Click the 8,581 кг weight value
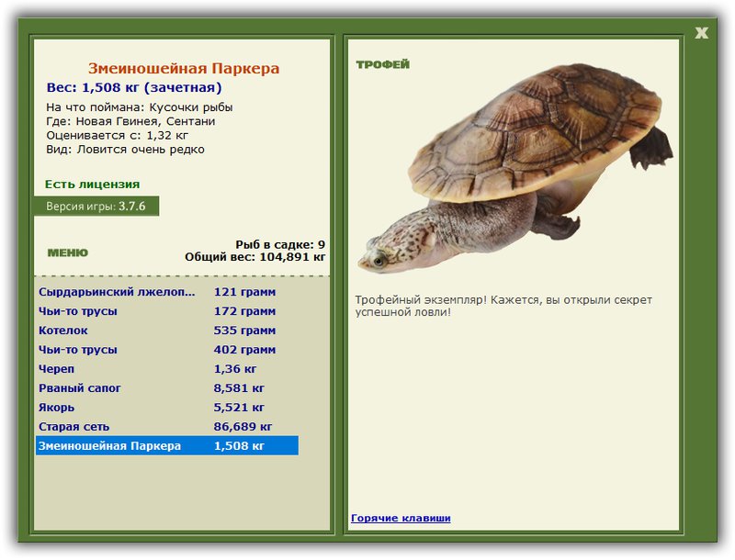The height and width of the screenshot is (560, 735). (x=239, y=387)
